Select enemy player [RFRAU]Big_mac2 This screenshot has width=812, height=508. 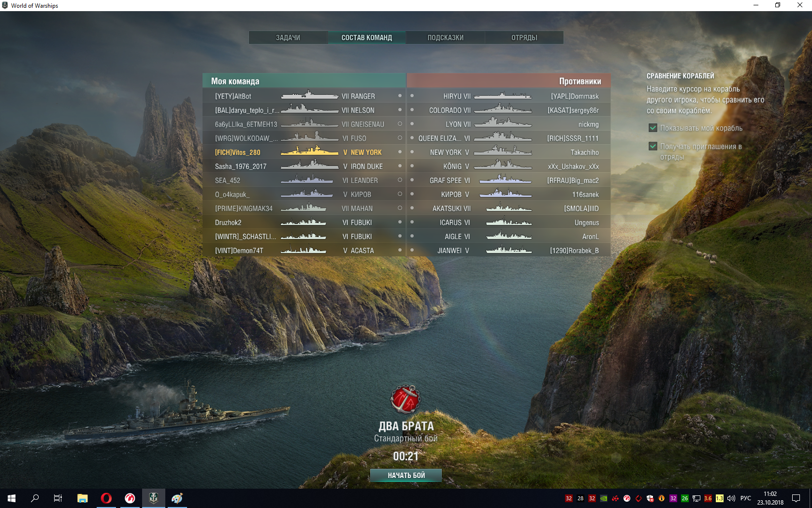[x=573, y=180]
